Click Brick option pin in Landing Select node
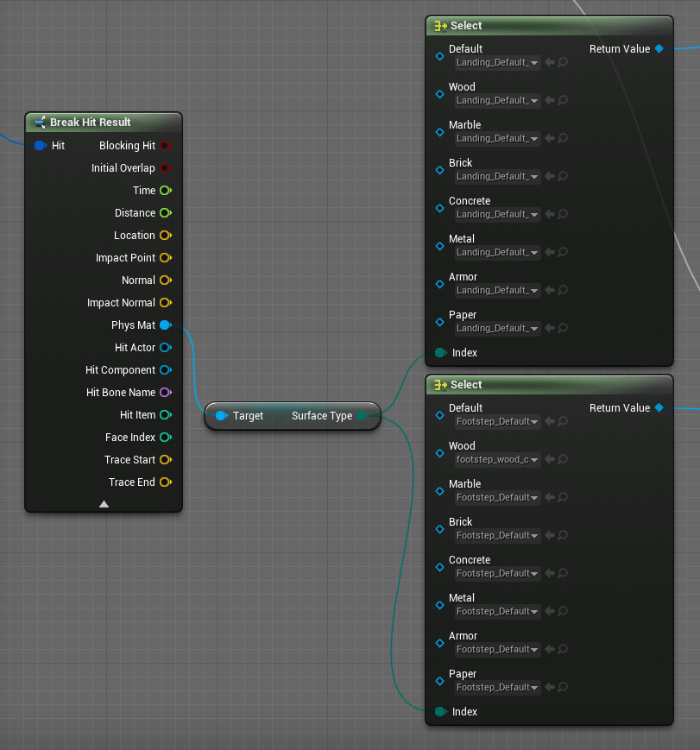The height and width of the screenshot is (750, 700). [x=439, y=170]
